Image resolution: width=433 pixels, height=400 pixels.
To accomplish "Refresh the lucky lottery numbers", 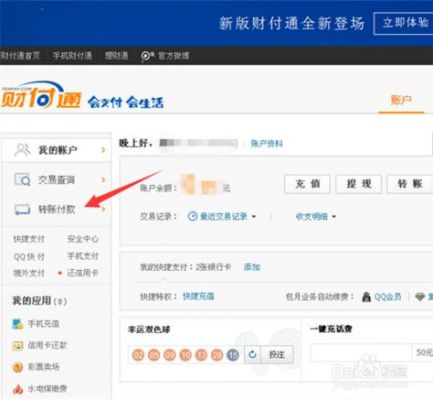I will click(252, 354).
